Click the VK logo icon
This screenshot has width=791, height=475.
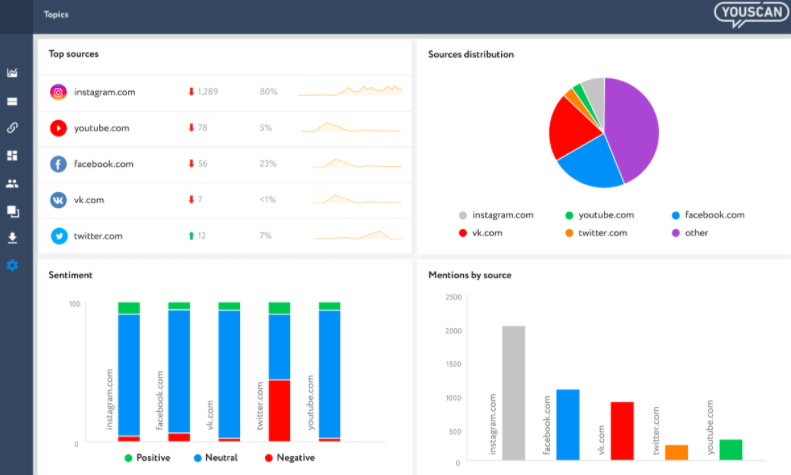pos(59,200)
